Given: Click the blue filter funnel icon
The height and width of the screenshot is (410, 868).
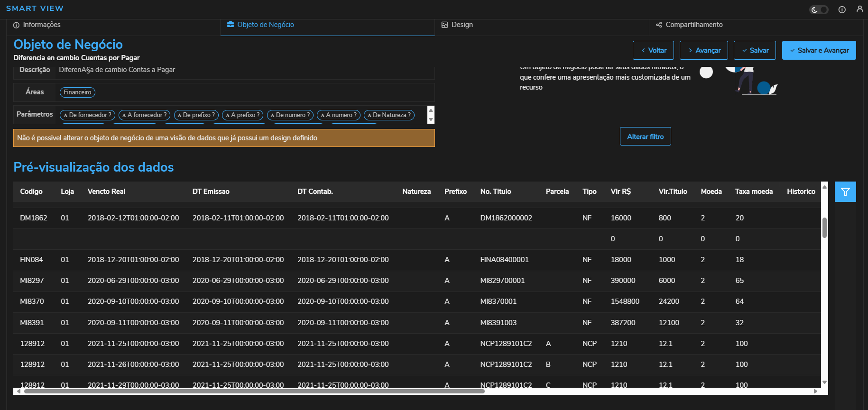Looking at the screenshot, I should [845, 192].
